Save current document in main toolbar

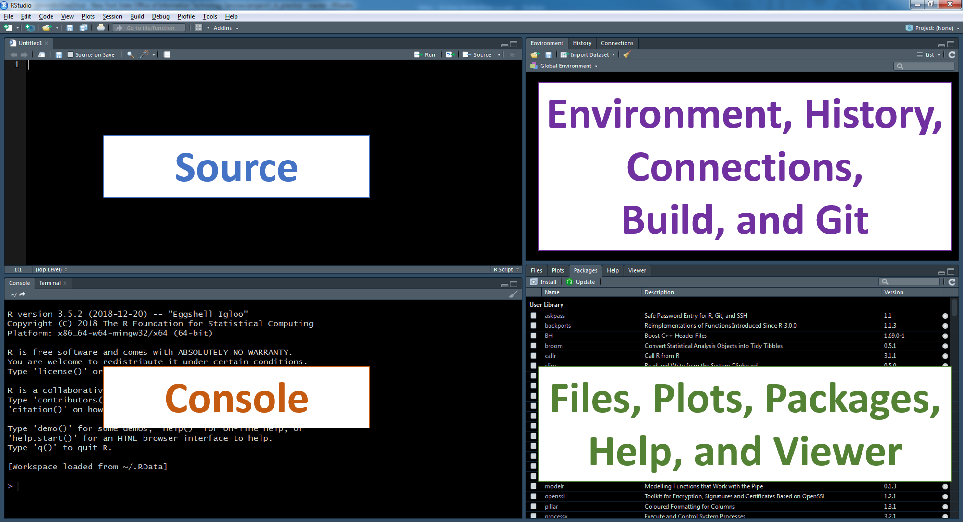[x=70, y=28]
